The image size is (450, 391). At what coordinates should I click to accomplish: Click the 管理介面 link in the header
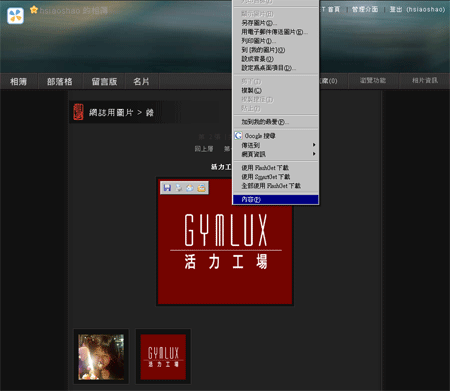pyautogui.click(x=365, y=9)
